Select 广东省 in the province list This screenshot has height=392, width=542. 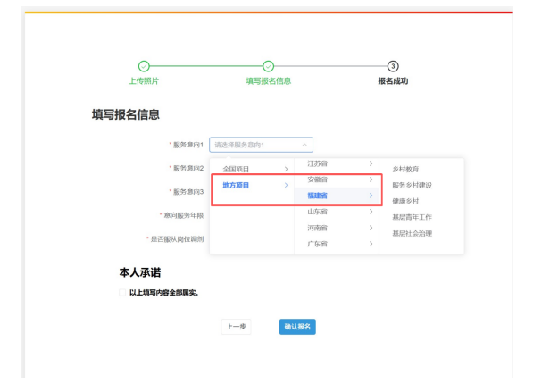click(332, 244)
